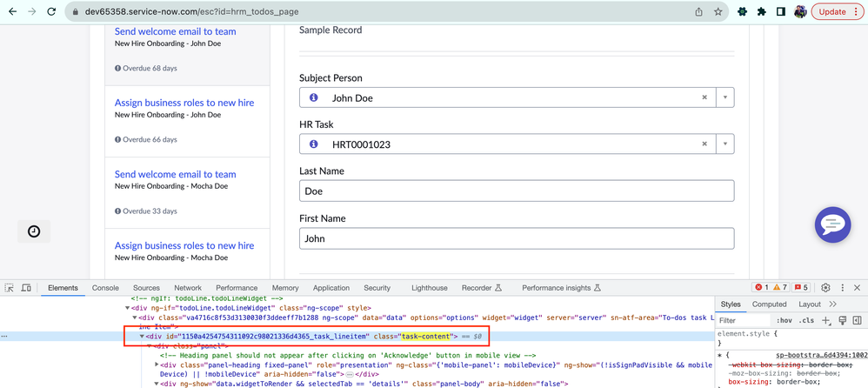
Task: Add a new style rule with plus
Action: [825, 320]
